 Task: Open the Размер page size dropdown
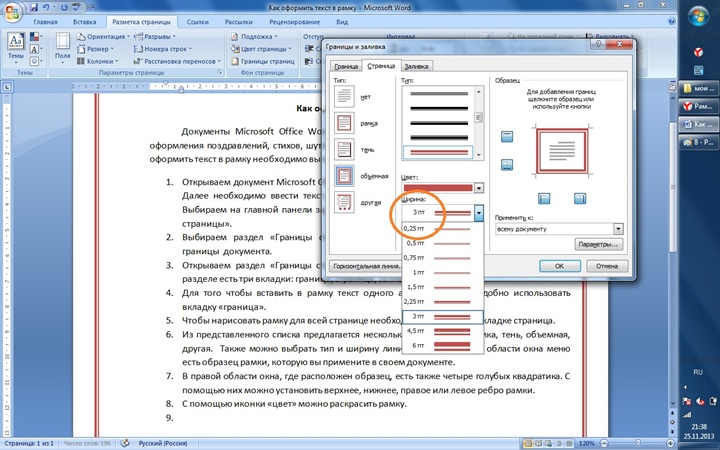(x=96, y=49)
